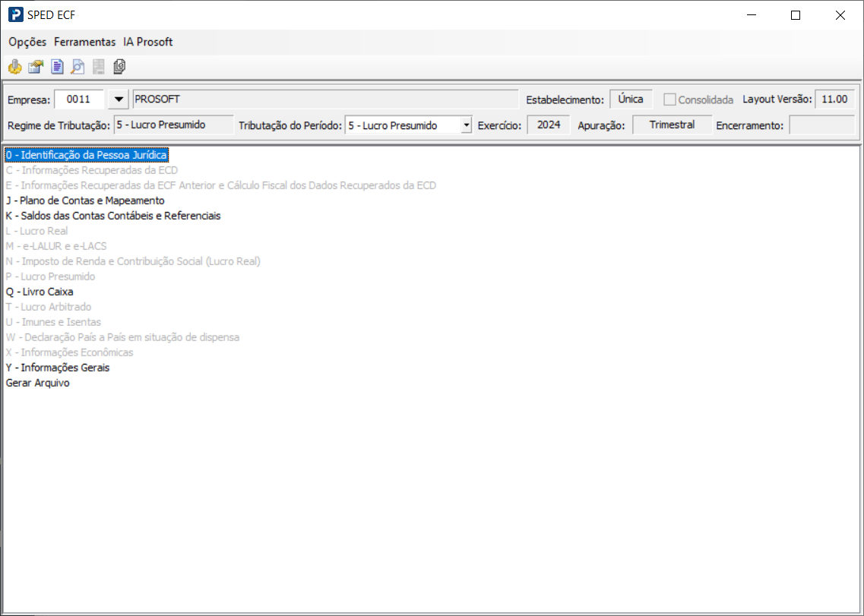
Task: Select W - Declaração País a País entry
Action: (x=122, y=337)
